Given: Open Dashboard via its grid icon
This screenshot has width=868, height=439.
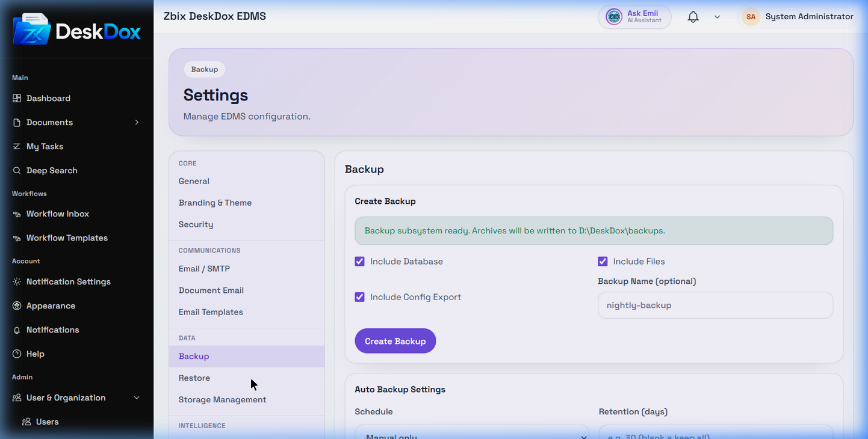Looking at the screenshot, I should click(x=17, y=98).
